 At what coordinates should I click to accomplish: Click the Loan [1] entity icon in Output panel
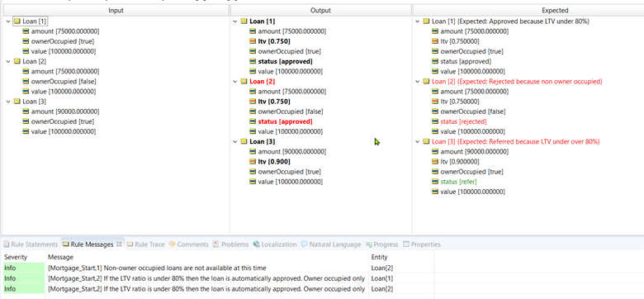[244, 21]
